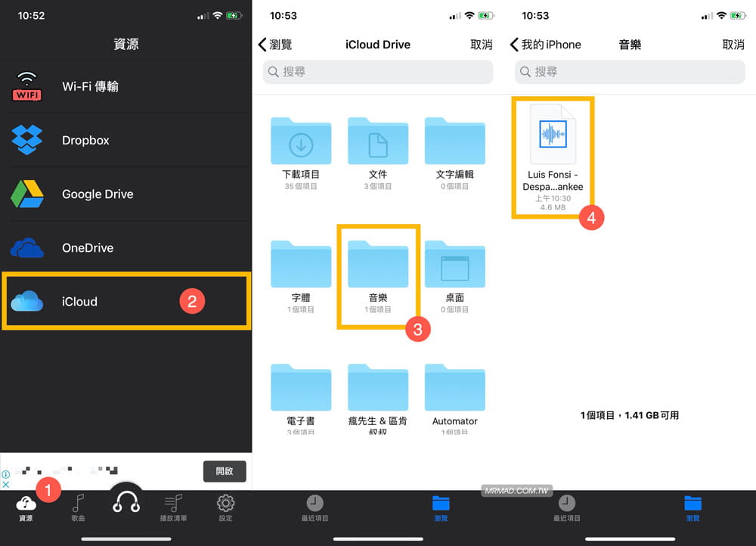Click the '4.6 MB' file size

[x=553, y=207]
